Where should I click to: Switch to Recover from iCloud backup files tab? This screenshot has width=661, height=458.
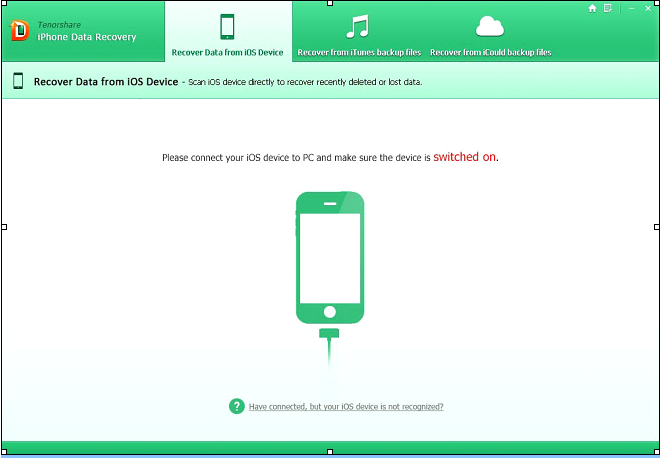490,52
